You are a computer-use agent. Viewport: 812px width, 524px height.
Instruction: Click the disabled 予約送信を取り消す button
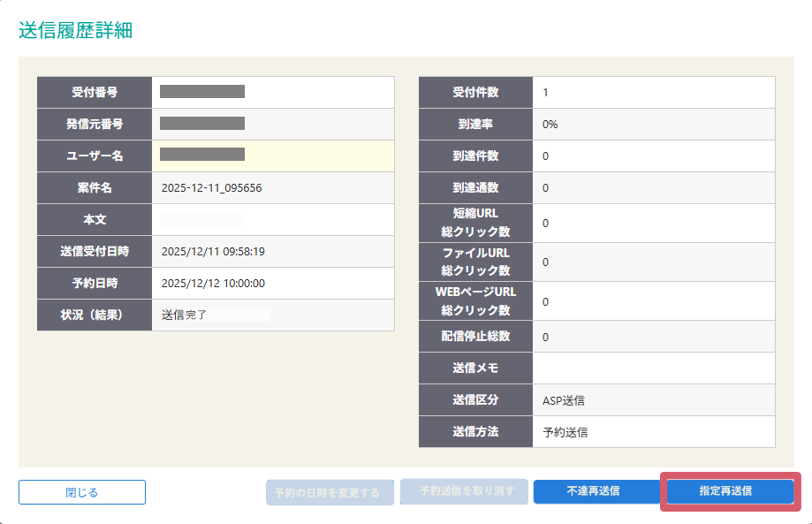pos(462,492)
